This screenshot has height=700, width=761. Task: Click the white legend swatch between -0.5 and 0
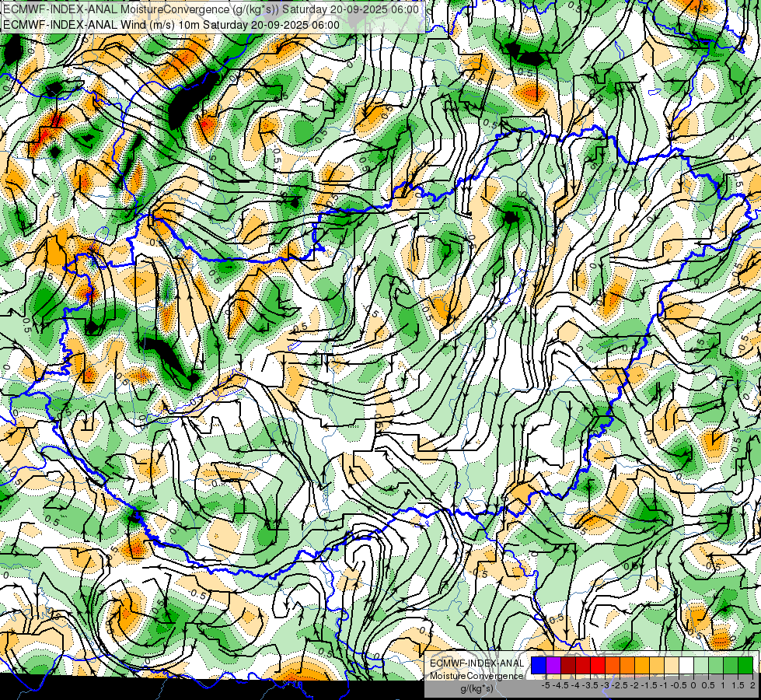tap(686, 666)
